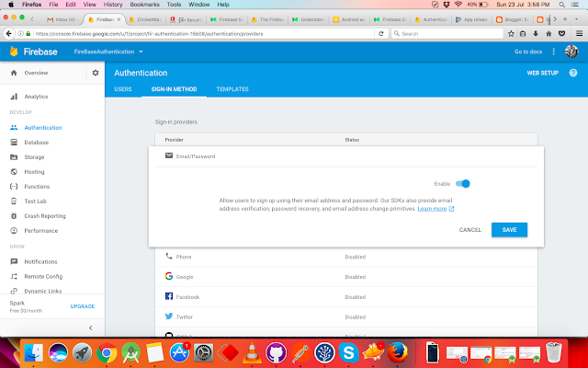
Task: Open project settings gear icon
Action: point(96,73)
